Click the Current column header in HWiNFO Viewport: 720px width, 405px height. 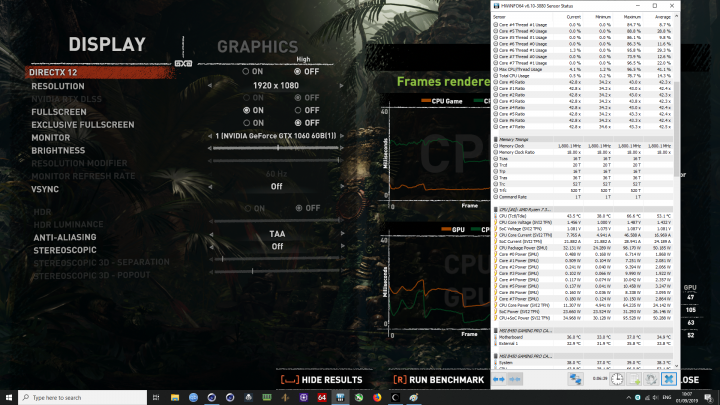tap(574, 17)
